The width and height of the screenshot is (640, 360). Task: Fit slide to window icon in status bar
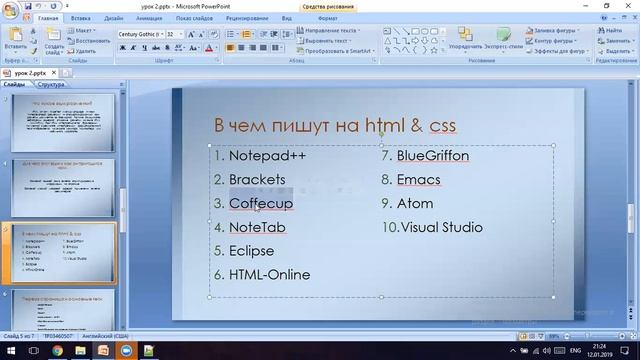[x=633, y=336]
